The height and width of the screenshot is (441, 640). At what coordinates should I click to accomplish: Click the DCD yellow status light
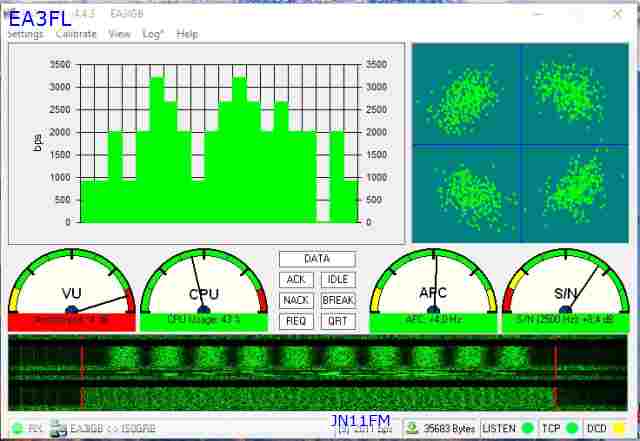[x=619, y=428]
